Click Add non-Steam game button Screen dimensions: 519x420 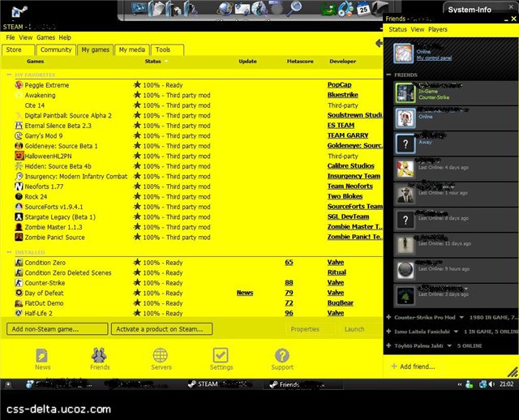[58, 329]
